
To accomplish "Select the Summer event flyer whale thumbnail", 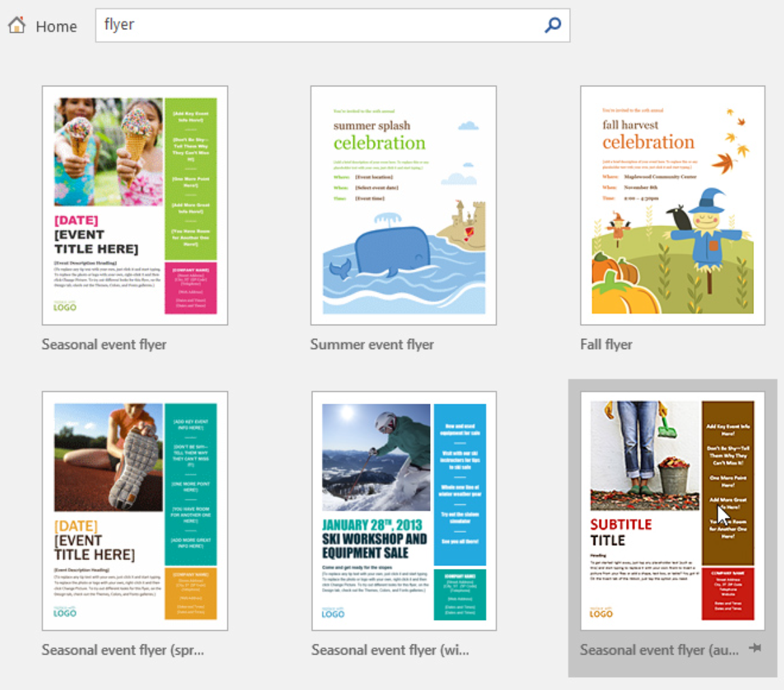I will point(404,205).
